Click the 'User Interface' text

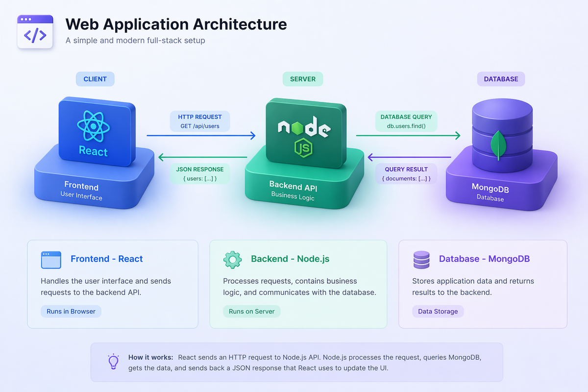pyautogui.click(x=81, y=196)
